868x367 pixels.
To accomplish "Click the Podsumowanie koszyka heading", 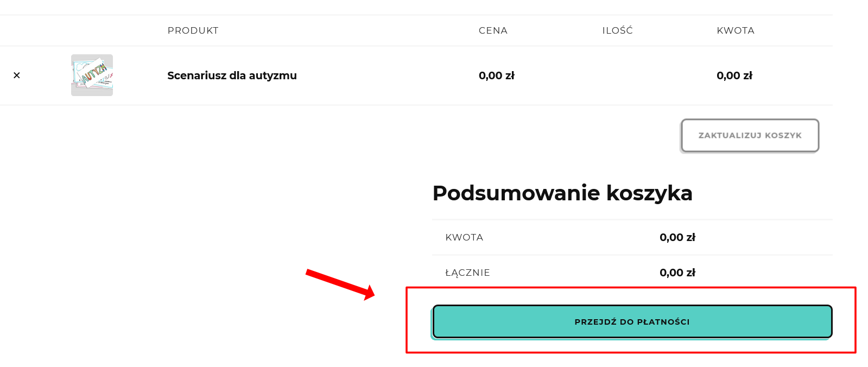I will click(x=562, y=193).
